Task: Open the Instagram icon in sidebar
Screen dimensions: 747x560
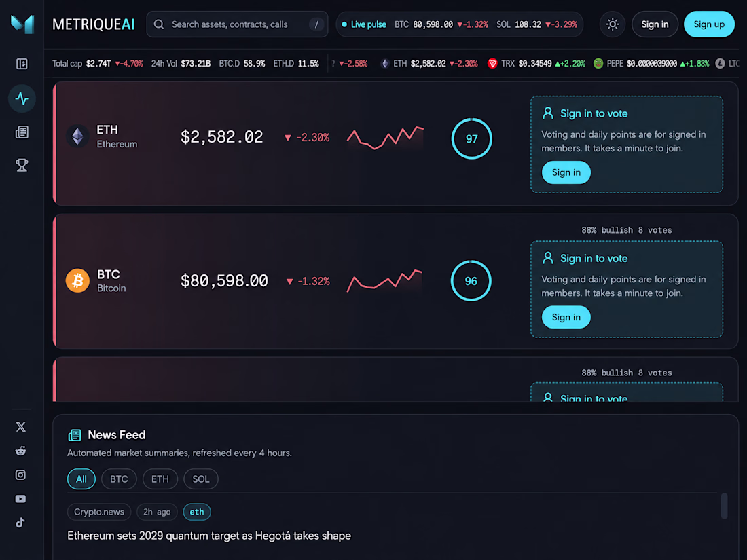Action: (x=20, y=474)
